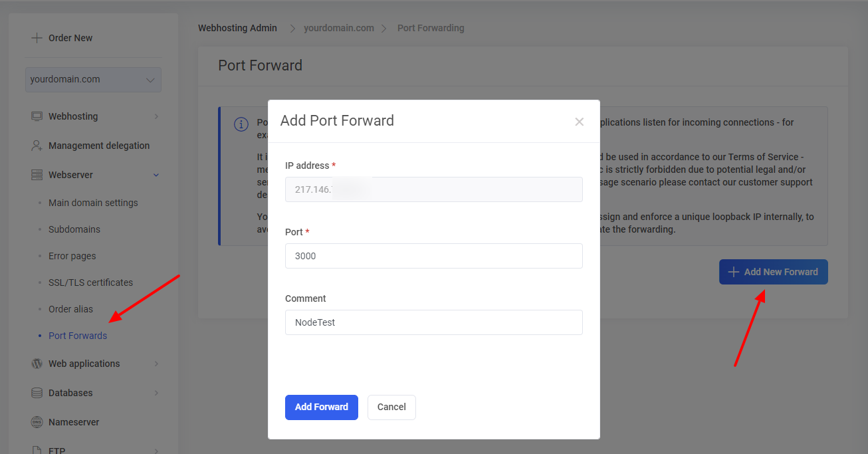Click the Add Forward button
Image resolution: width=868 pixels, height=454 pixels.
pyautogui.click(x=321, y=407)
